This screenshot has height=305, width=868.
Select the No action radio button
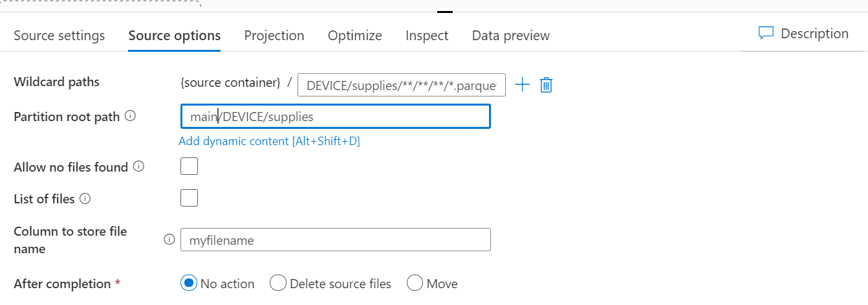click(189, 284)
